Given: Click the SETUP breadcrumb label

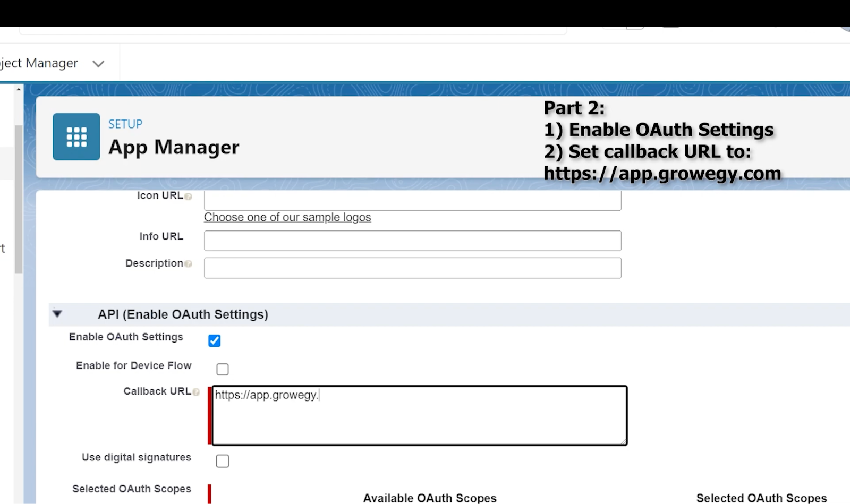Looking at the screenshot, I should pyautogui.click(x=125, y=124).
